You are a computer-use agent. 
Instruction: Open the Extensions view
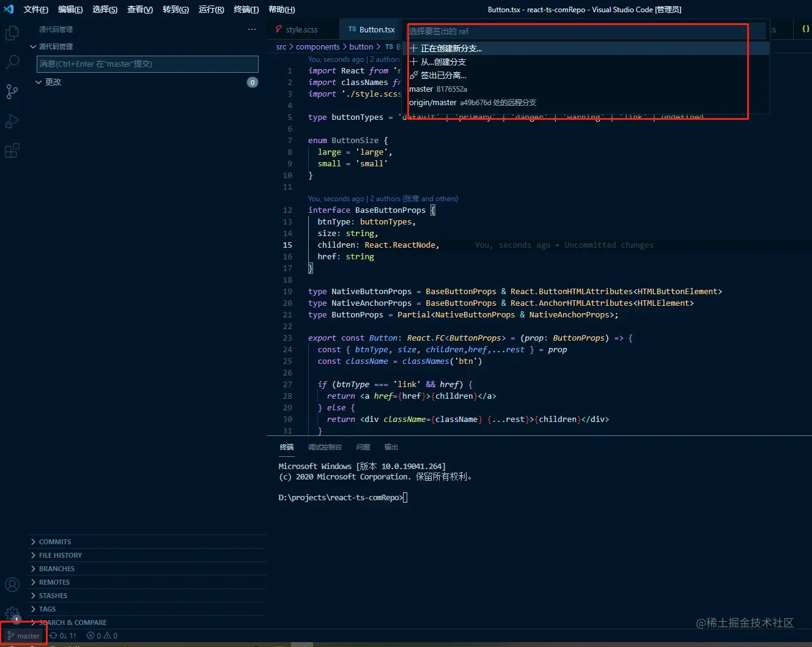tap(12, 150)
